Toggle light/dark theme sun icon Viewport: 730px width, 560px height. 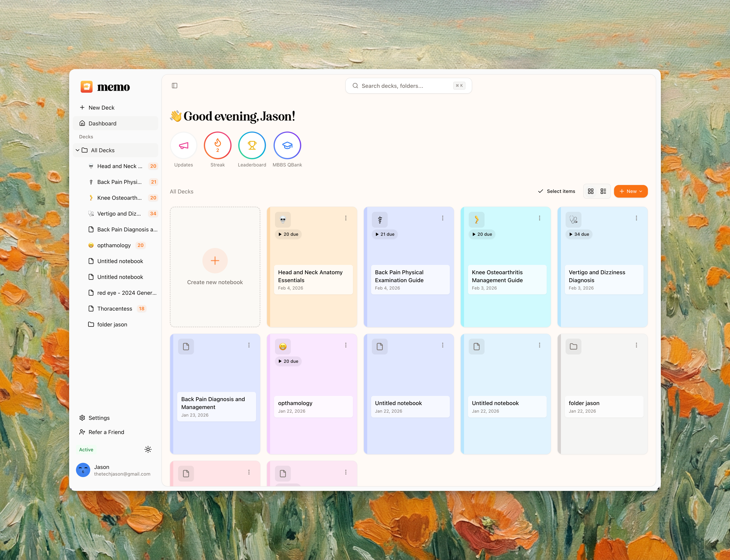tap(148, 449)
